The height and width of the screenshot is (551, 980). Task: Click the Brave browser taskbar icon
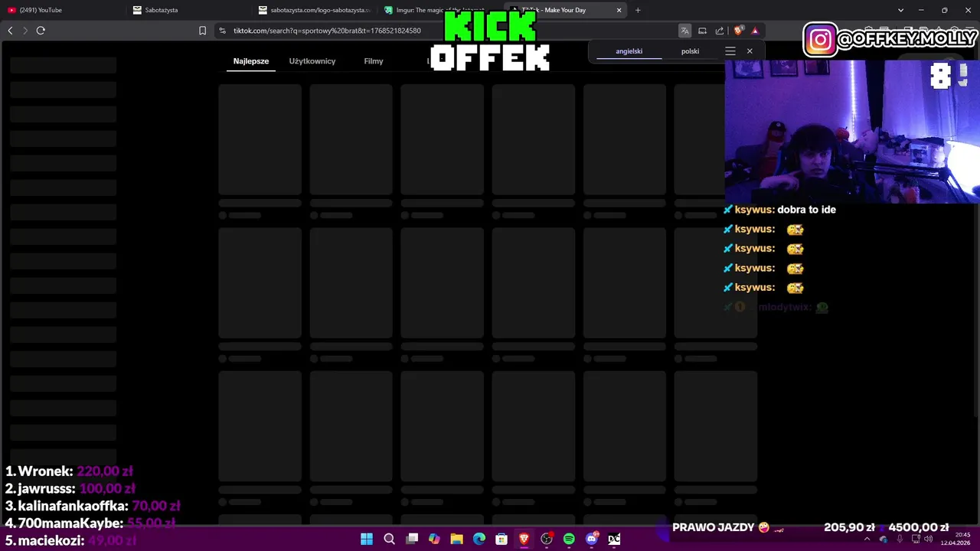pos(524,539)
